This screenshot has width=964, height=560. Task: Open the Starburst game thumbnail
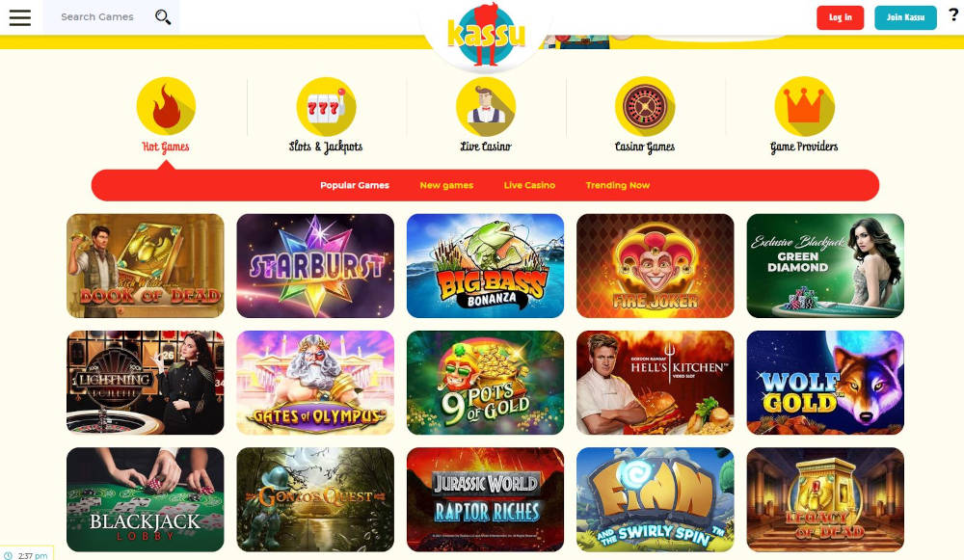(315, 266)
